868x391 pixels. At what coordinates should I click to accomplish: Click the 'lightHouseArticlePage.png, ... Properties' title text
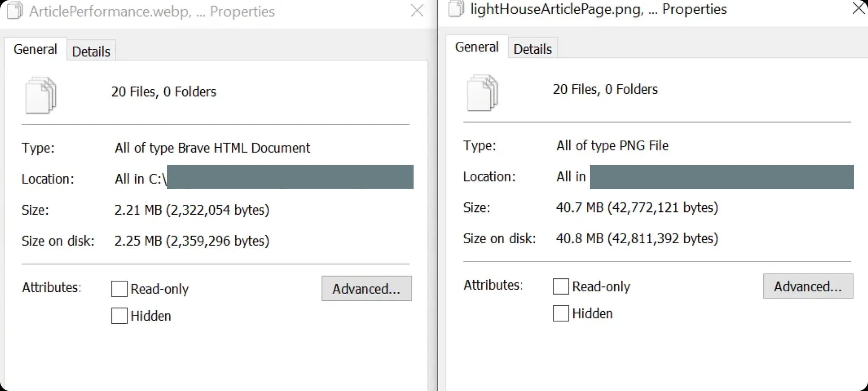[x=599, y=9]
